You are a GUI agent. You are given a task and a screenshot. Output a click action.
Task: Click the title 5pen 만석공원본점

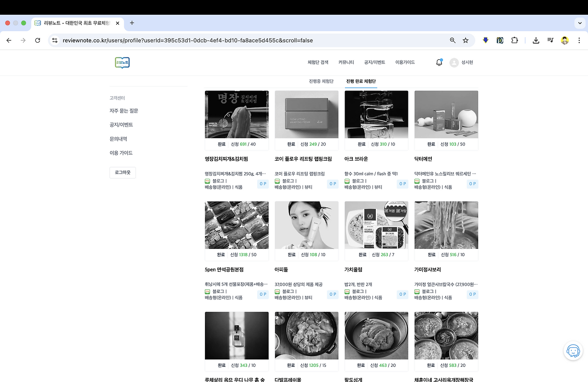[x=224, y=270]
